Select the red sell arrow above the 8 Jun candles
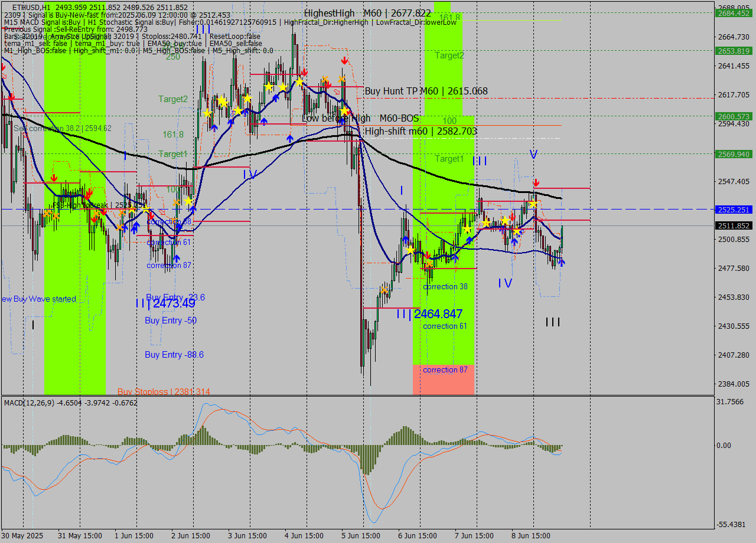 point(536,182)
